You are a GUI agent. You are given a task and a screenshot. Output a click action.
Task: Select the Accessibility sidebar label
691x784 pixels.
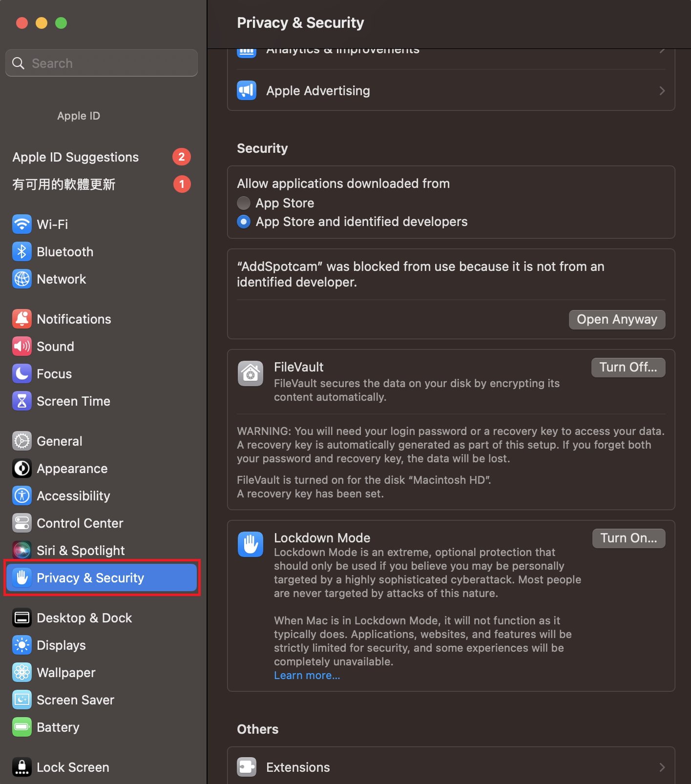pos(74,496)
